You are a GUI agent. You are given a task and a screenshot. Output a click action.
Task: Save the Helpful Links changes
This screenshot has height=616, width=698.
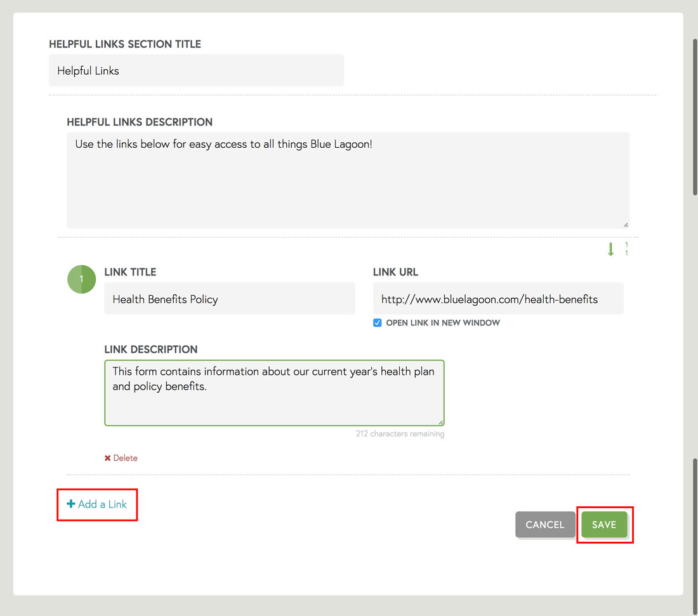click(605, 525)
